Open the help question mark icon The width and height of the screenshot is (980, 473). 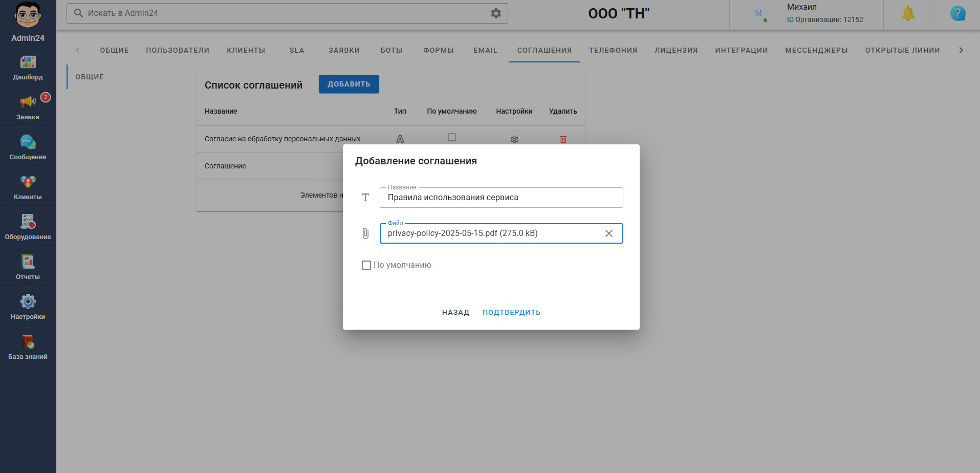(x=957, y=14)
